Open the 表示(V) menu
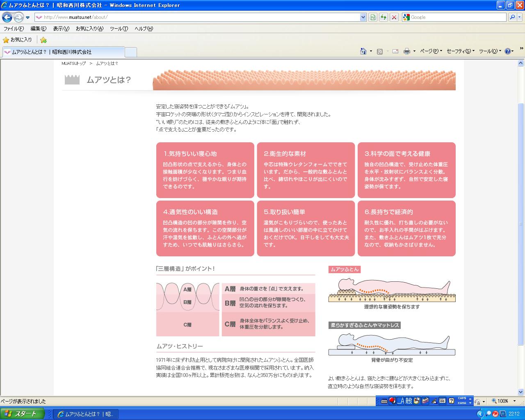 pos(61,29)
